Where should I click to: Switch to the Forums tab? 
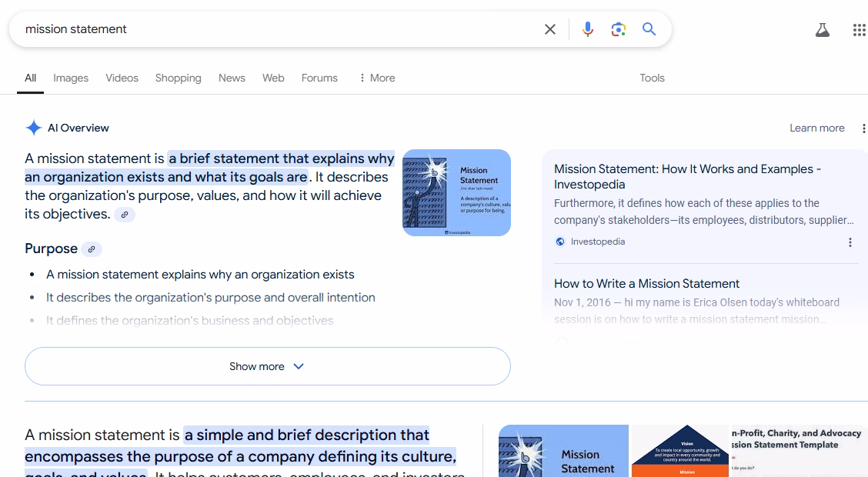(319, 78)
